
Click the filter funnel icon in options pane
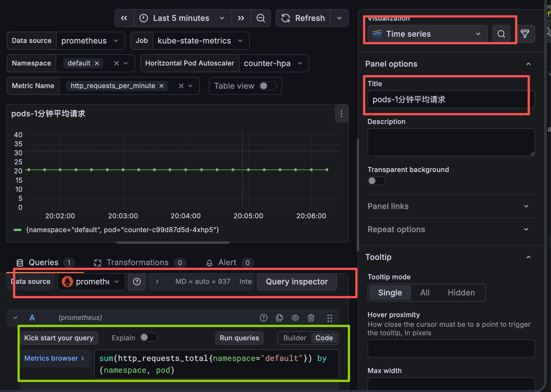point(525,34)
